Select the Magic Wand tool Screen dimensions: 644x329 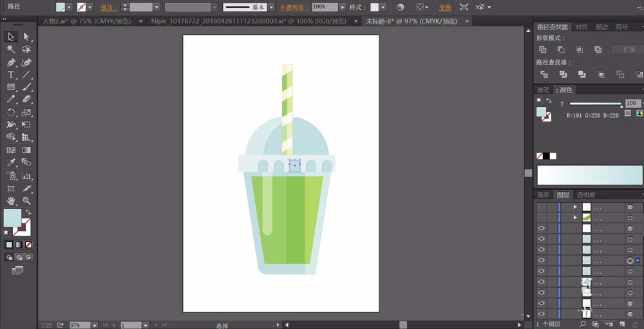11,50
